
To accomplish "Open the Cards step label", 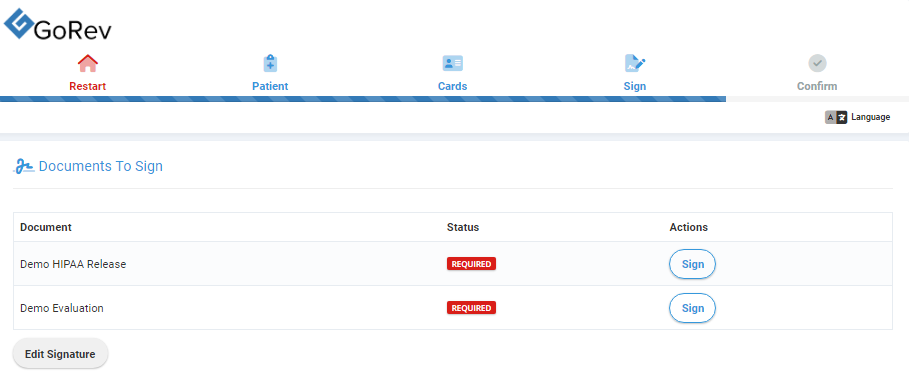I will (x=452, y=86).
